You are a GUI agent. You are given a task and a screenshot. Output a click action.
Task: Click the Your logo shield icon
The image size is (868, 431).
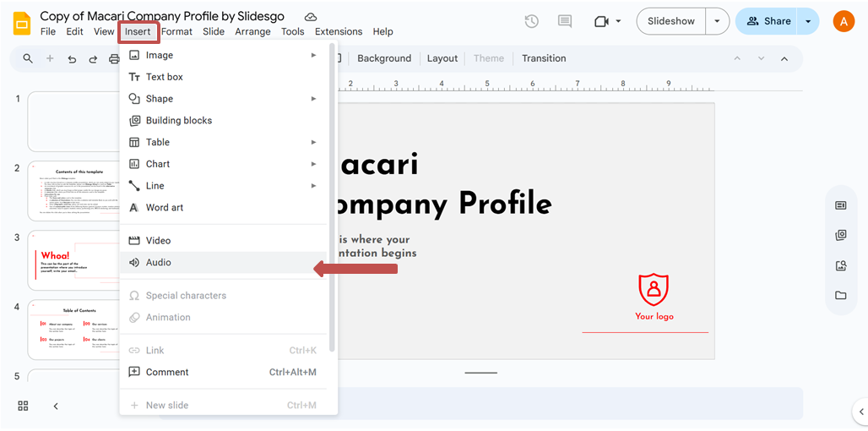(x=654, y=289)
